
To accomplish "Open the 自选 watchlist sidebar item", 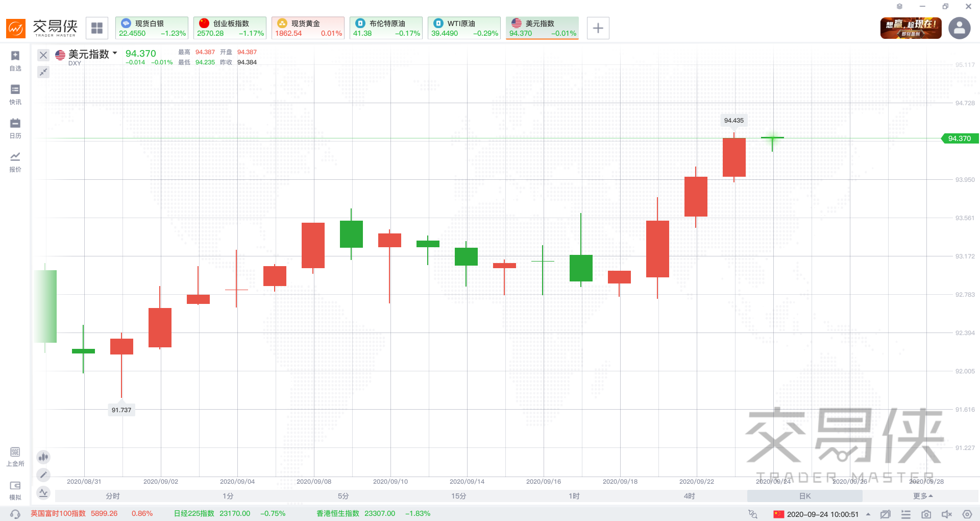I will tap(15, 61).
